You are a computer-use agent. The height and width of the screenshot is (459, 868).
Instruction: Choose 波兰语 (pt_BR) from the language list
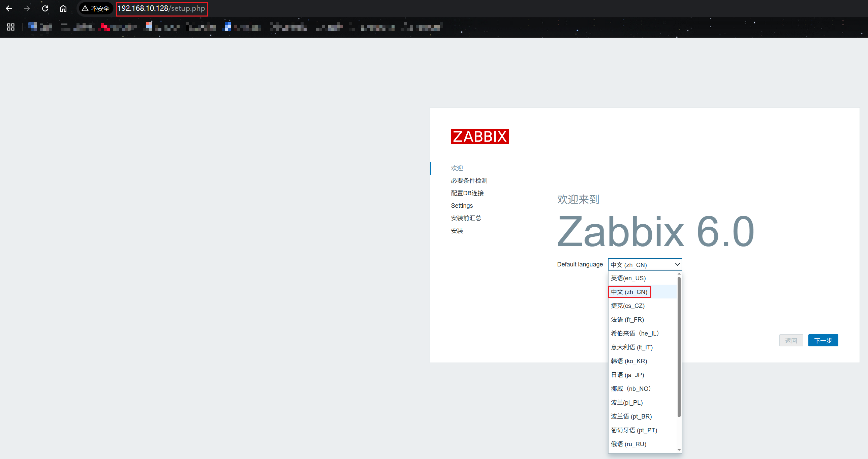click(642, 417)
